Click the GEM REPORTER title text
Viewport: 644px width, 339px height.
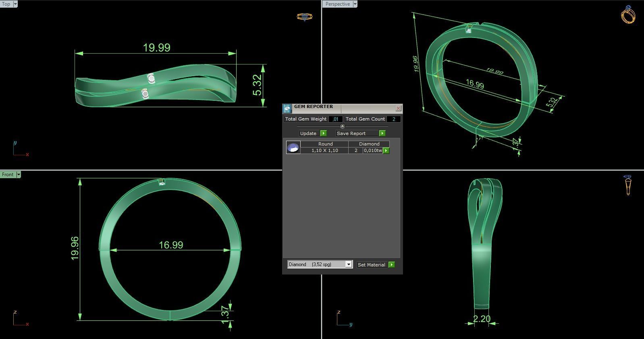point(314,107)
